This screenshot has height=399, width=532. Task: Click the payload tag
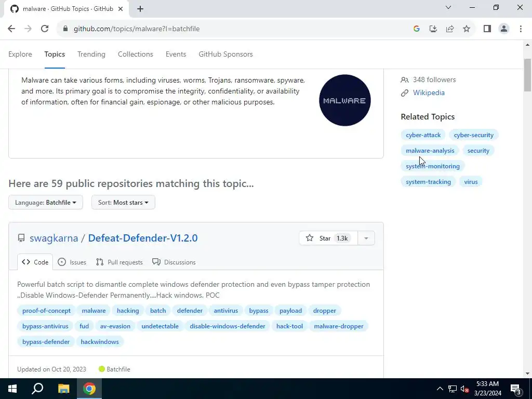291,311
